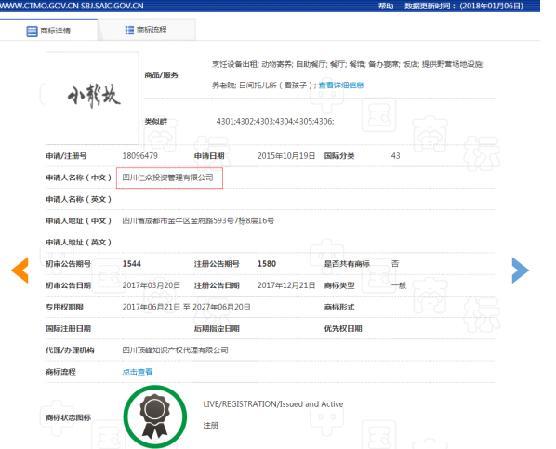The height and width of the screenshot is (449, 556).
Task: Click similar group codes 4301;4302 text
Action: click(x=275, y=122)
